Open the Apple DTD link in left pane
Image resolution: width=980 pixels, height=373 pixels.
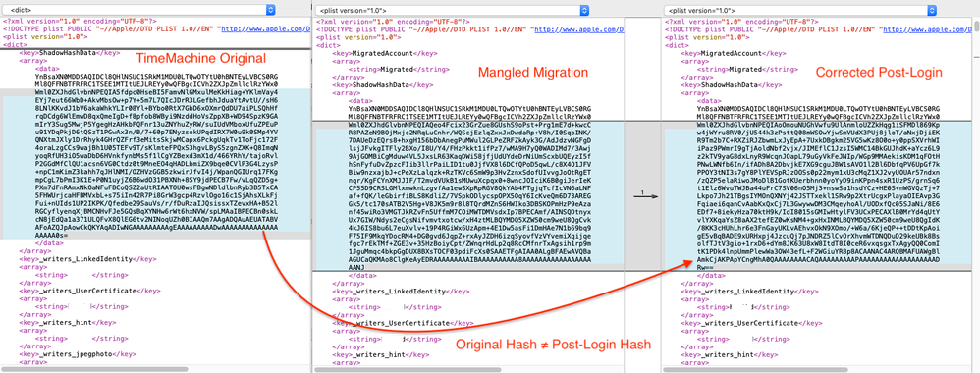point(266,28)
